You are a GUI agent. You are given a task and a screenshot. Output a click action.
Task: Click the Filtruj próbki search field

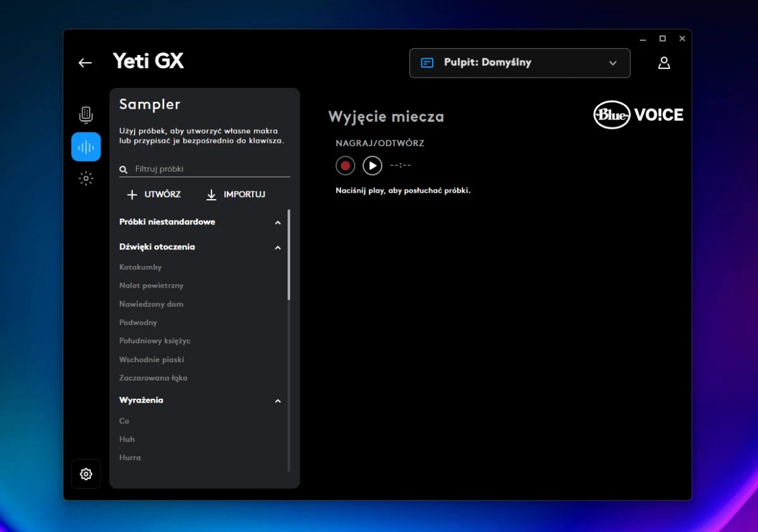[208, 169]
